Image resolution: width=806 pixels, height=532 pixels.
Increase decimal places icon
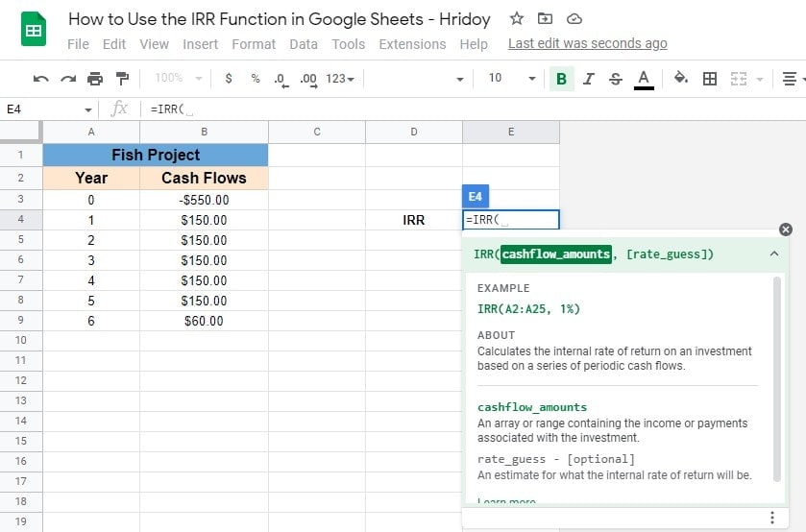tap(308, 79)
